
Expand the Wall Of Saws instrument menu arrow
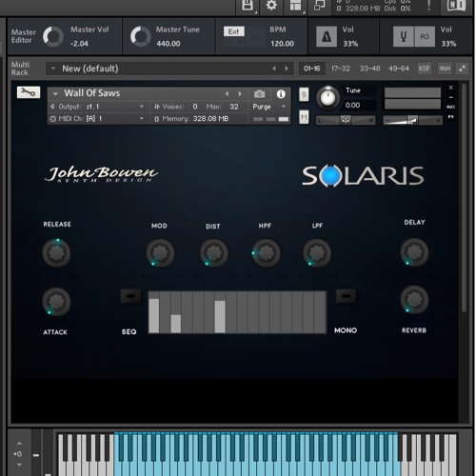[x=55, y=94]
